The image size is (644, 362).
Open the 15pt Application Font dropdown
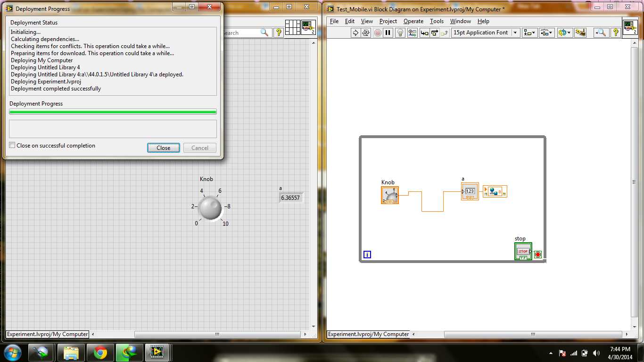[486, 33]
